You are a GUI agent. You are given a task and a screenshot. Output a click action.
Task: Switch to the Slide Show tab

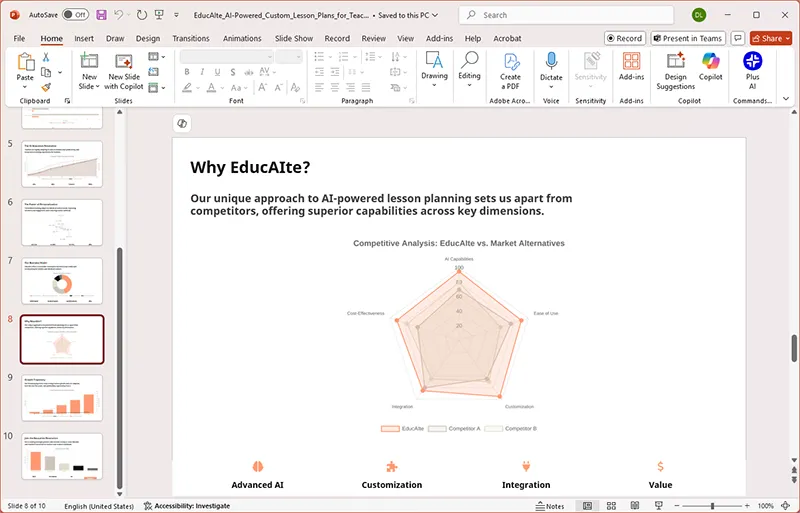[294, 38]
